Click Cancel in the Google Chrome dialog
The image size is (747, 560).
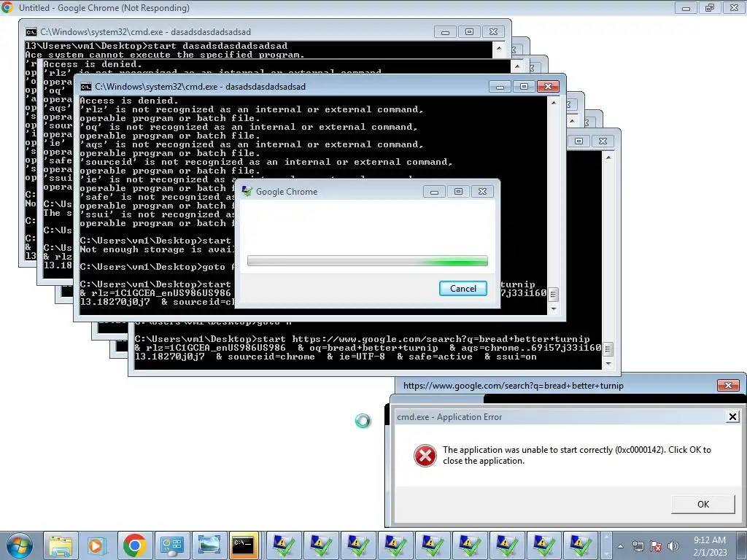tap(462, 289)
